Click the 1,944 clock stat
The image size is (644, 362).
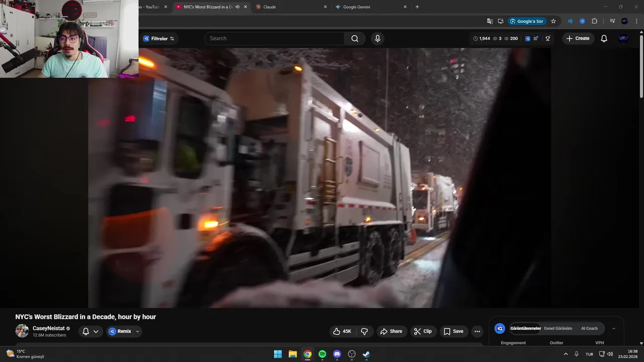482,39
